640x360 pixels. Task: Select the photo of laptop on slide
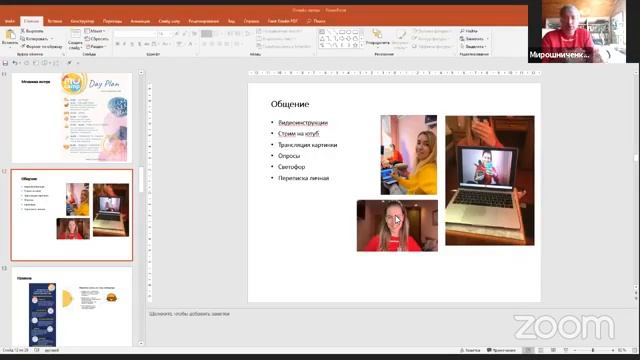(489, 180)
